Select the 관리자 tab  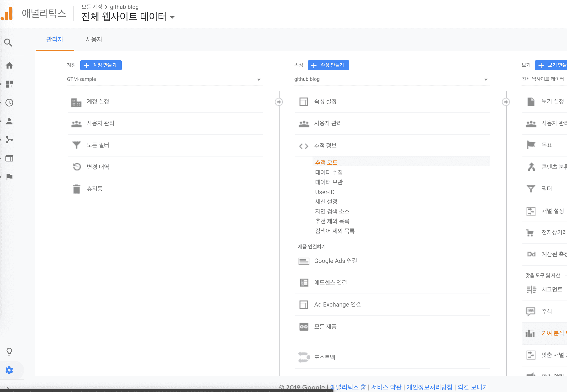55,39
